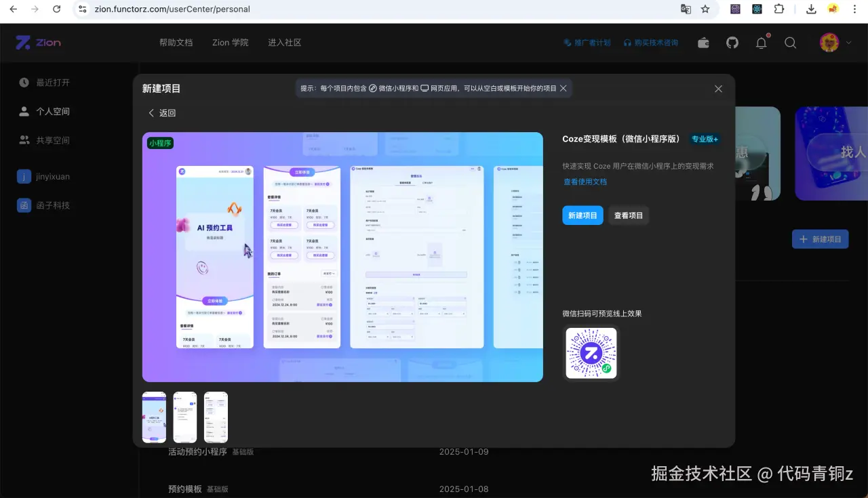Dismiss the 提示 hint banner

click(564, 88)
